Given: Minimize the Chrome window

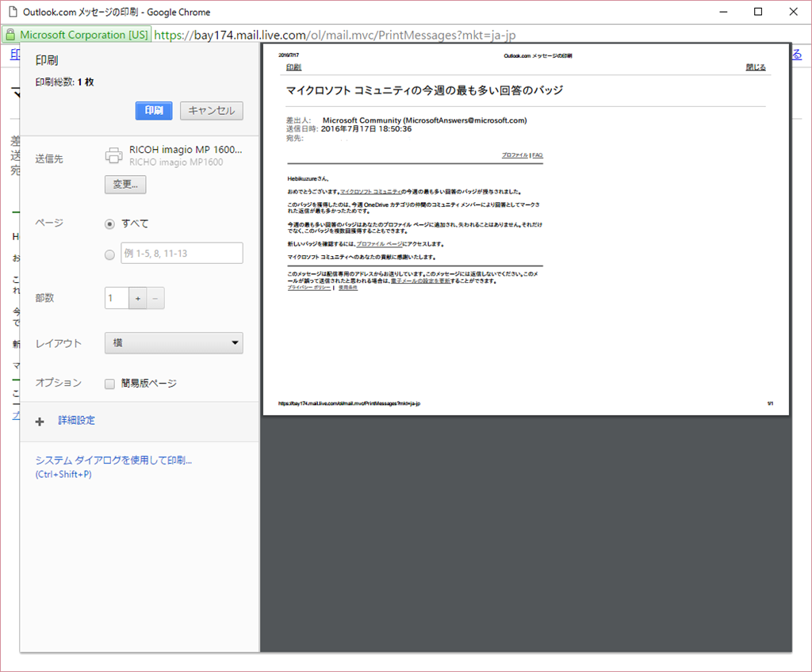Looking at the screenshot, I should [723, 12].
